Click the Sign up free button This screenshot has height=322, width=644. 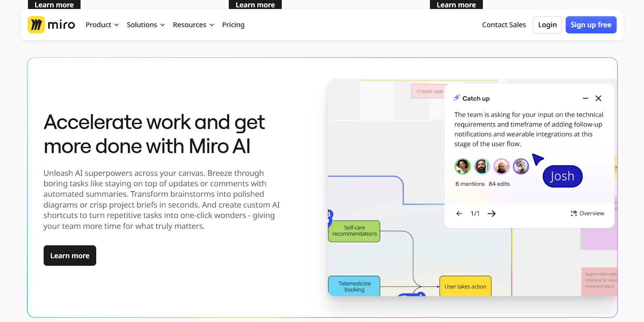591,25
